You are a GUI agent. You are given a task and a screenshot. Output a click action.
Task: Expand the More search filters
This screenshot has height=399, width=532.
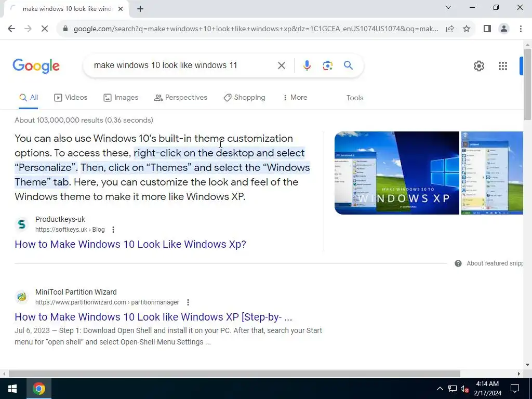pos(295,97)
